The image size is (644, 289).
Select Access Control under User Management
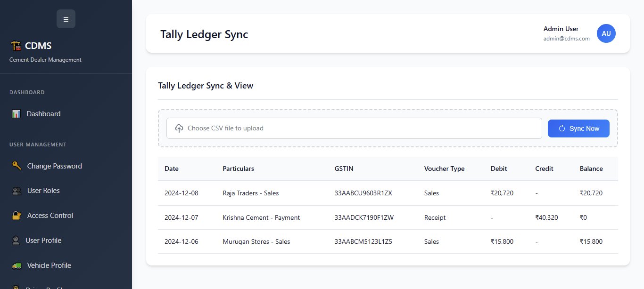click(50, 215)
